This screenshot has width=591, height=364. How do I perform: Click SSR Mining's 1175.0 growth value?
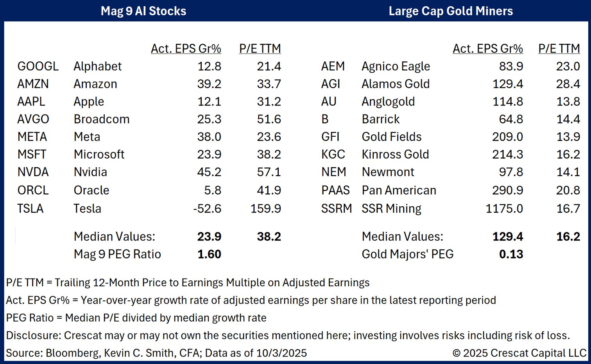[504, 209]
